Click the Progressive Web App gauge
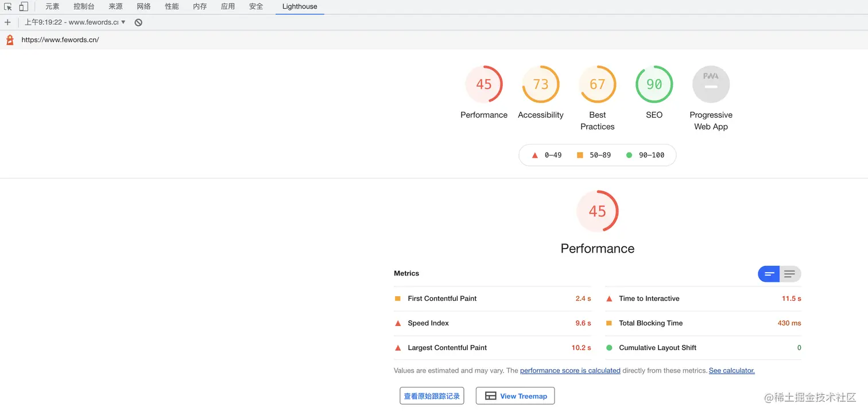Screen dimensions: 868x415 tap(711, 84)
